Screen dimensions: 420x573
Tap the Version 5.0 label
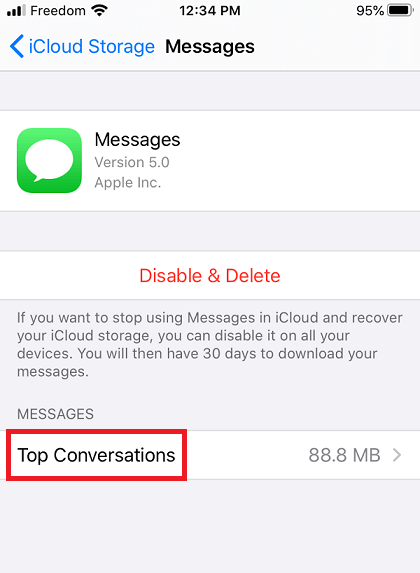point(132,162)
